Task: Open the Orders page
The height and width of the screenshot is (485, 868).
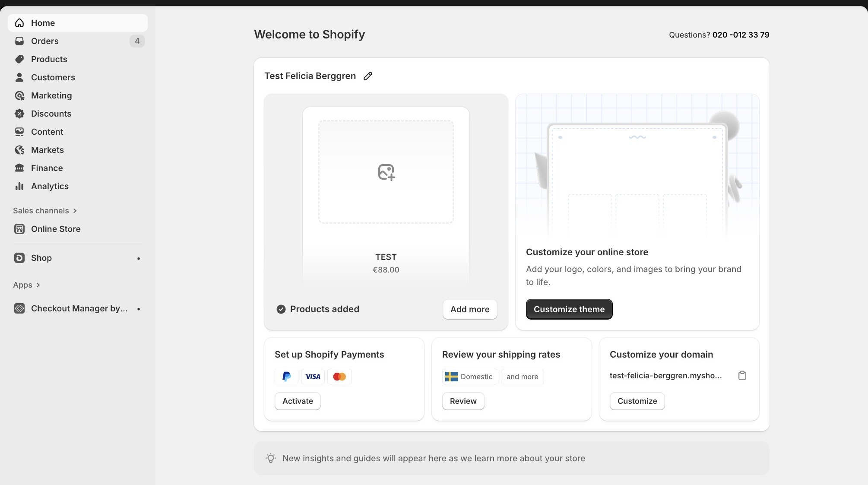Action: (x=44, y=41)
